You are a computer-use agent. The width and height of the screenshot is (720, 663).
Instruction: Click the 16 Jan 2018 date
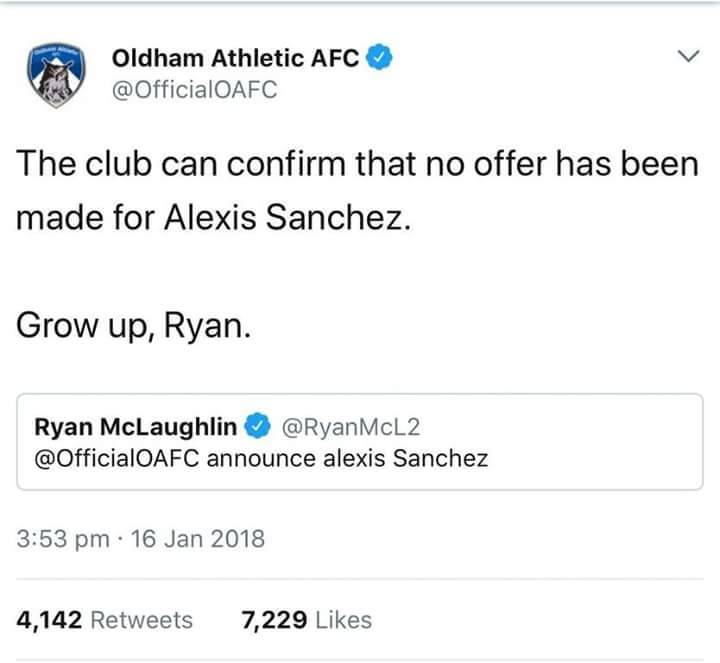(199, 540)
